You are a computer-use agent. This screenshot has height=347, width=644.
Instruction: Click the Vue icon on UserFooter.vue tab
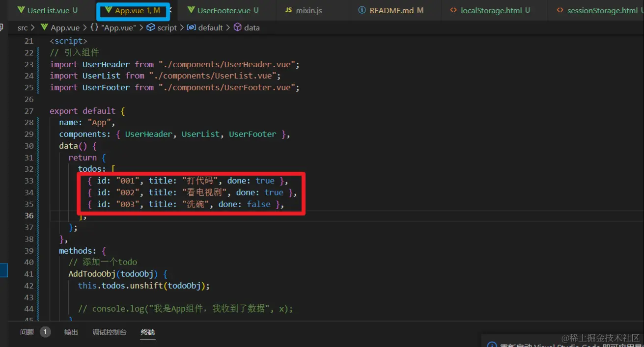[x=190, y=10]
